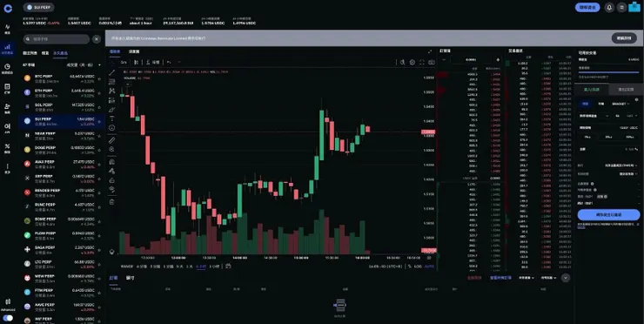Select the trend line drawing tool
The width and height of the screenshot is (644, 324).
click(x=111, y=72)
